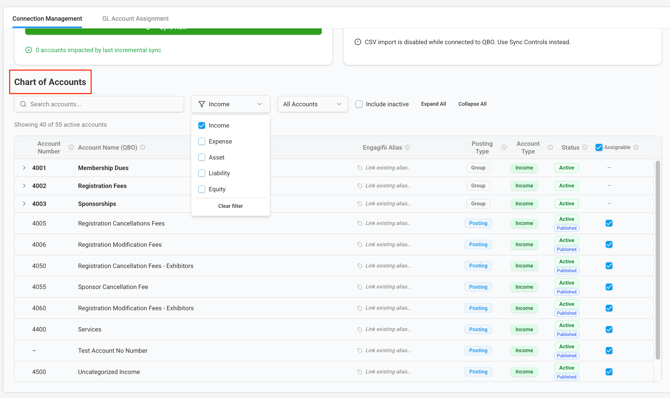Click the search magnifier icon
Screen dimensions: 670x398
[x=23, y=104]
